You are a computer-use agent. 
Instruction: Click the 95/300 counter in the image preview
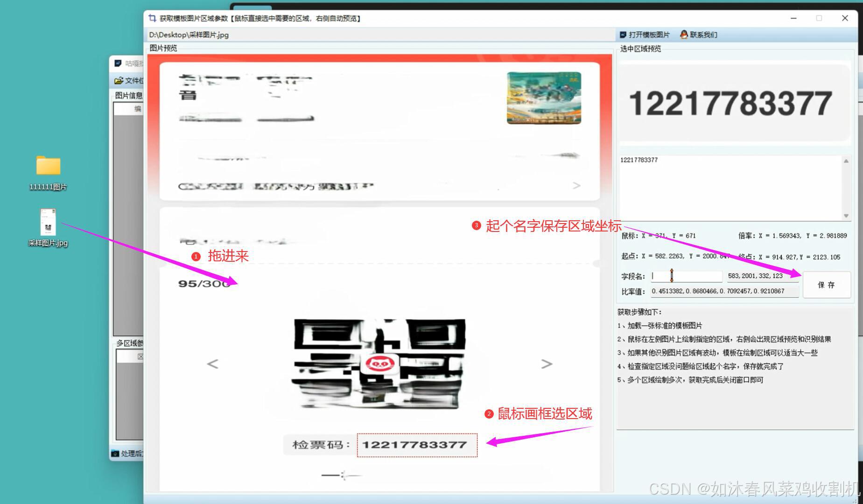click(x=204, y=284)
